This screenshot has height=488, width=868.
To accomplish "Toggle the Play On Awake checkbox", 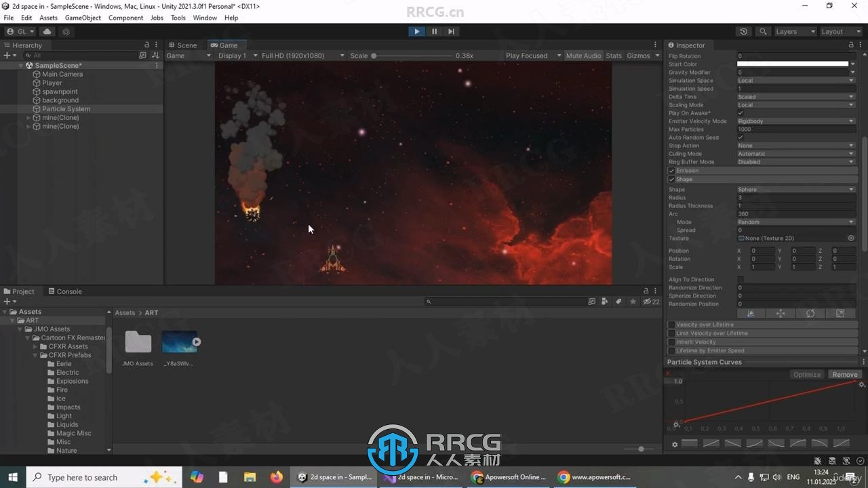I will 741,113.
